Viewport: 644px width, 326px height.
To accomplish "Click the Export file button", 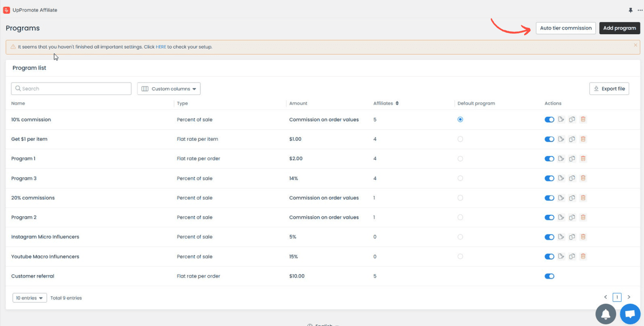I will pos(609,89).
